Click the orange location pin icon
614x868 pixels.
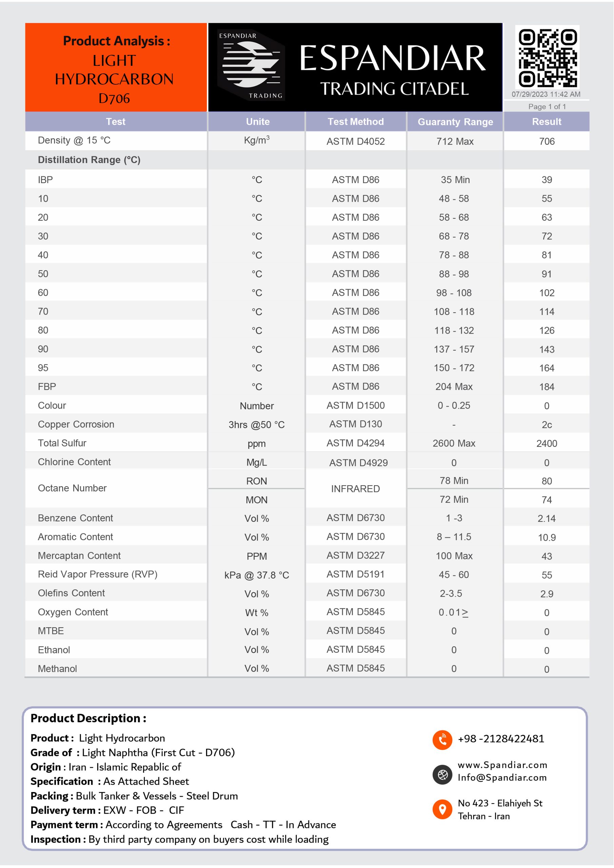click(442, 809)
